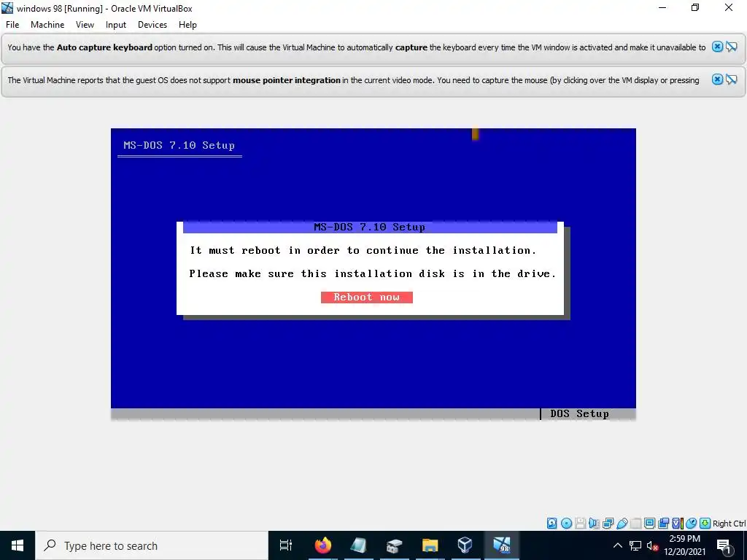Suppress the Auto capture keyboard message permanently
The height and width of the screenshot is (560, 747).
(732, 47)
